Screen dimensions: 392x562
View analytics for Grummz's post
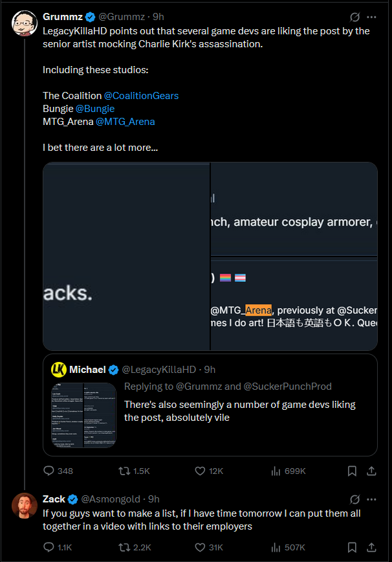click(275, 471)
